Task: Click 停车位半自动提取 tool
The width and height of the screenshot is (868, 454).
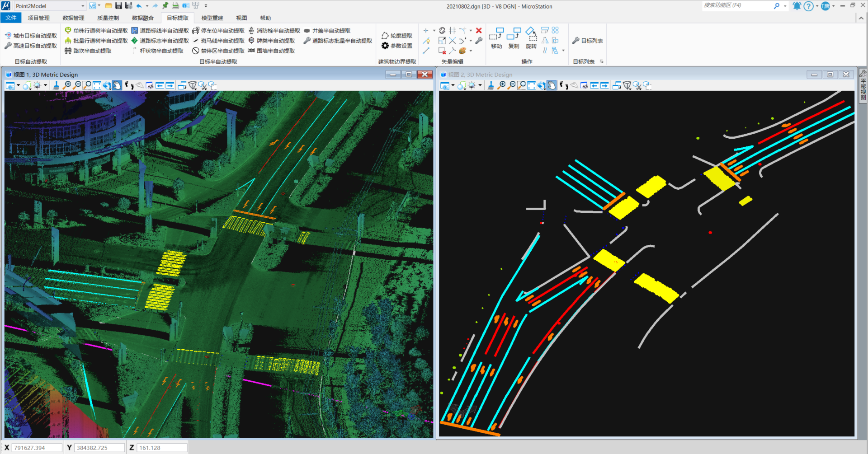Action: click(218, 30)
